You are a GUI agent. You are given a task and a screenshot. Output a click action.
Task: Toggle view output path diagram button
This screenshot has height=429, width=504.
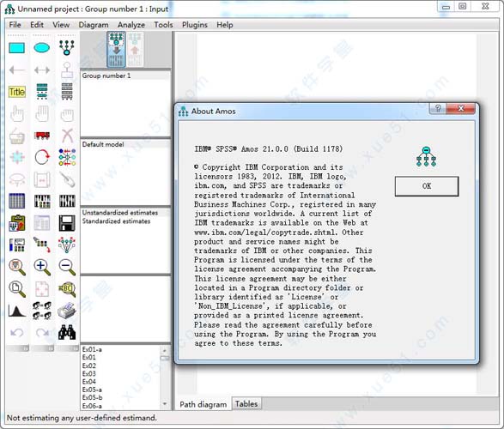point(135,50)
